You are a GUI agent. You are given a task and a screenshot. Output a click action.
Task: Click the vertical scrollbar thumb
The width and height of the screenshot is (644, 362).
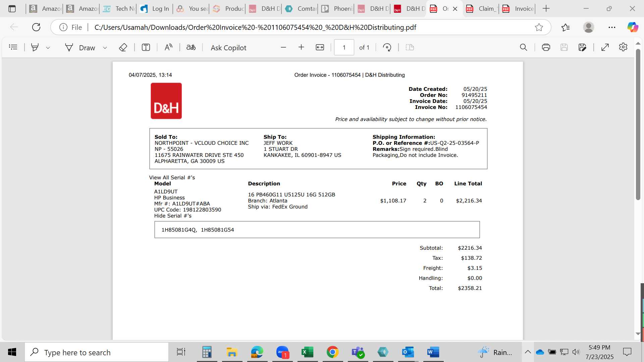pyautogui.click(x=638, y=124)
